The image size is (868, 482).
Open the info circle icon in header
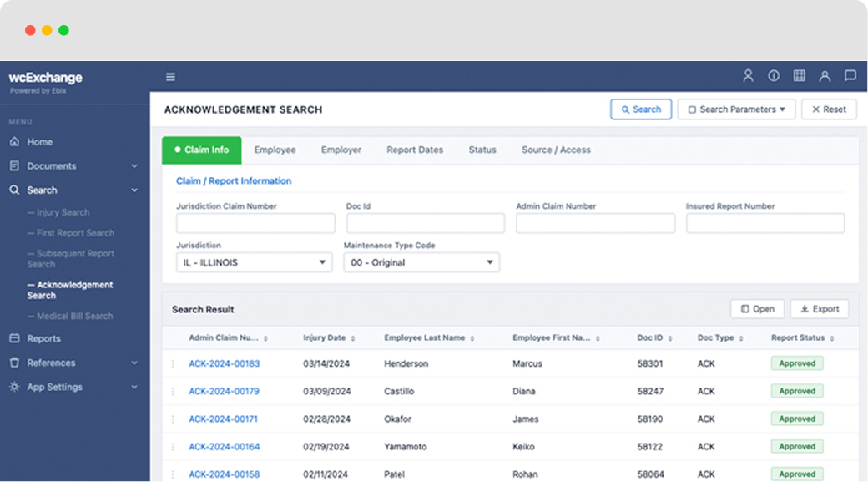point(774,75)
